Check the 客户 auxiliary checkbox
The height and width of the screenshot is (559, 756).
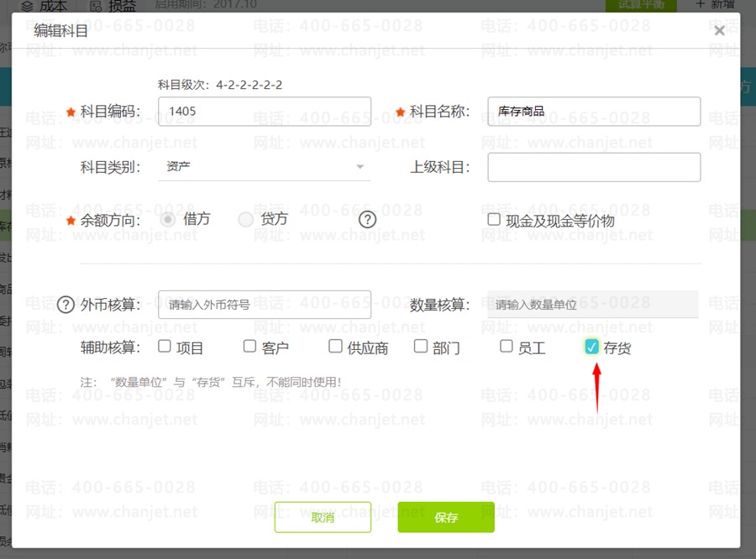[249, 346]
